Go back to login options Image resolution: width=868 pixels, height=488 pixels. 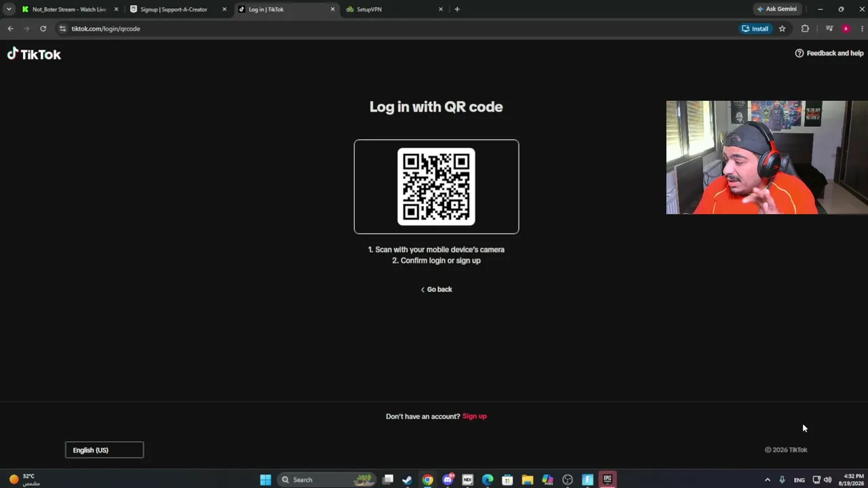pyautogui.click(x=436, y=289)
